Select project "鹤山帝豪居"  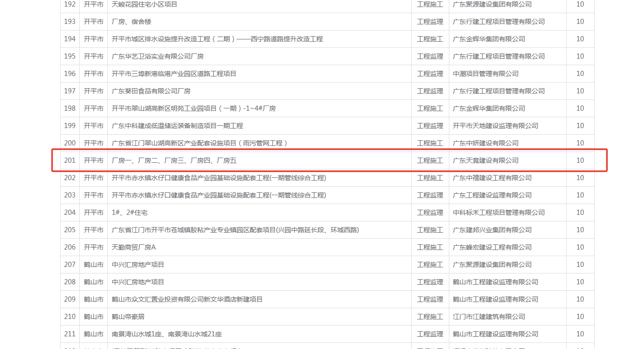pyautogui.click(x=128, y=317)
